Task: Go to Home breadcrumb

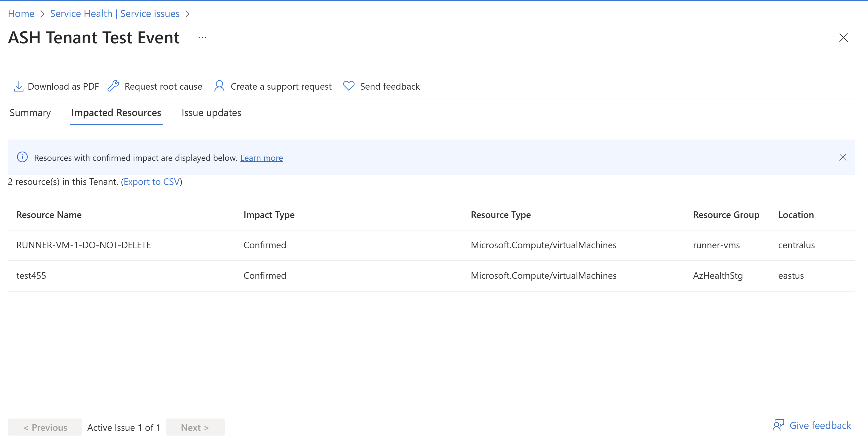Action: [x=21, y=14]
